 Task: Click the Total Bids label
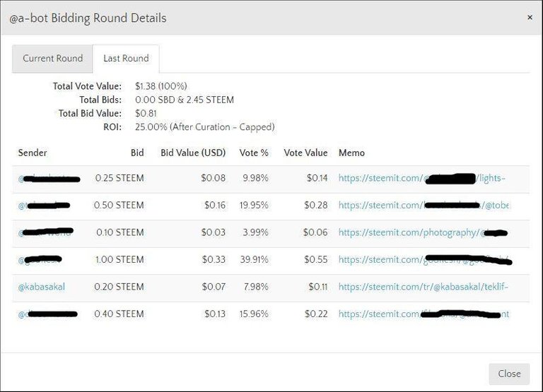(x=100, y=100)
